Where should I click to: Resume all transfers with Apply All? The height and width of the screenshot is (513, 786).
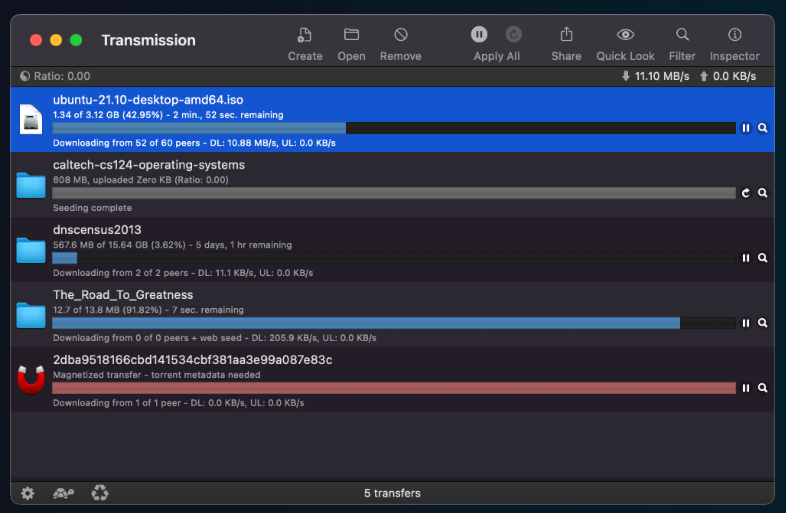click(x=513, y=34)
